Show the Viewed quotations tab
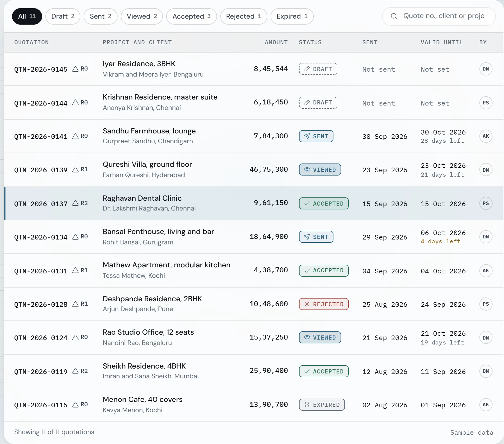The image size is (504, 444). pos(142,16)
